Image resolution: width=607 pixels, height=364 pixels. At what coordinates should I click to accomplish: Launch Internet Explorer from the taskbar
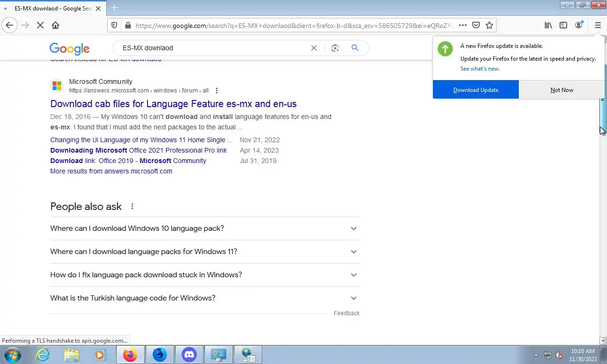click(42, 355)
